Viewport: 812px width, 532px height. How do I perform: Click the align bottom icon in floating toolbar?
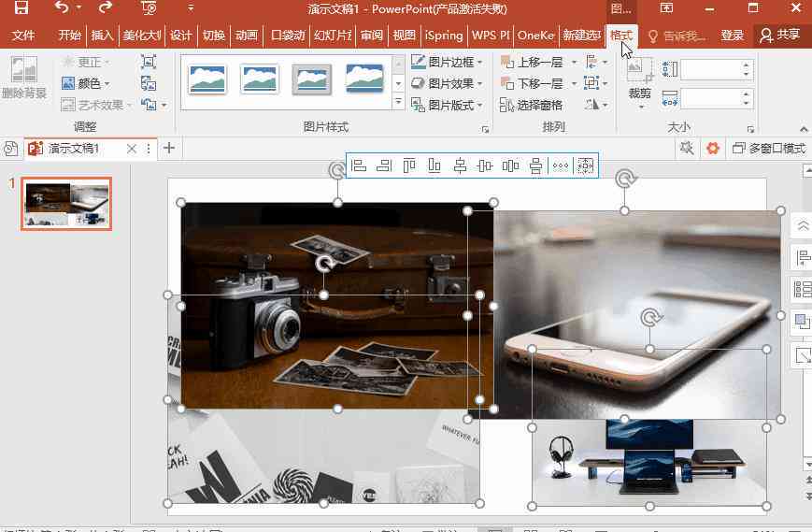(434, 165)
